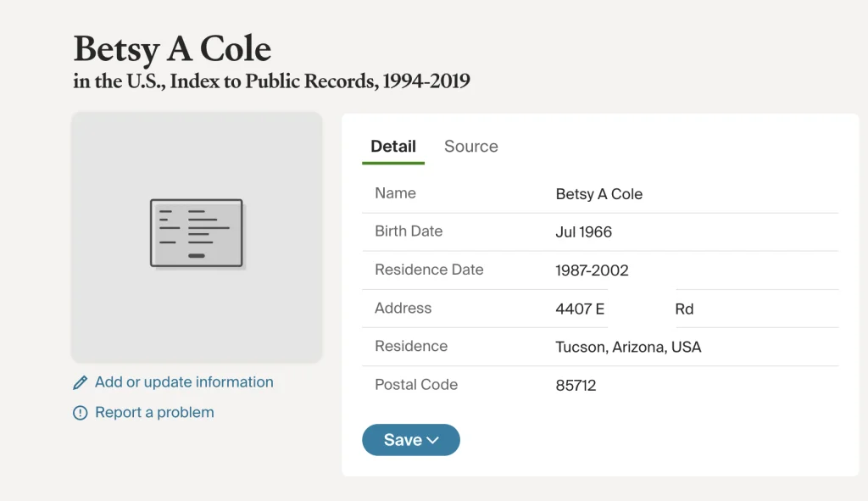This screenshot has width=868, height=501.
Task: Click the Postal Code field label
Action: click(416, 385)
